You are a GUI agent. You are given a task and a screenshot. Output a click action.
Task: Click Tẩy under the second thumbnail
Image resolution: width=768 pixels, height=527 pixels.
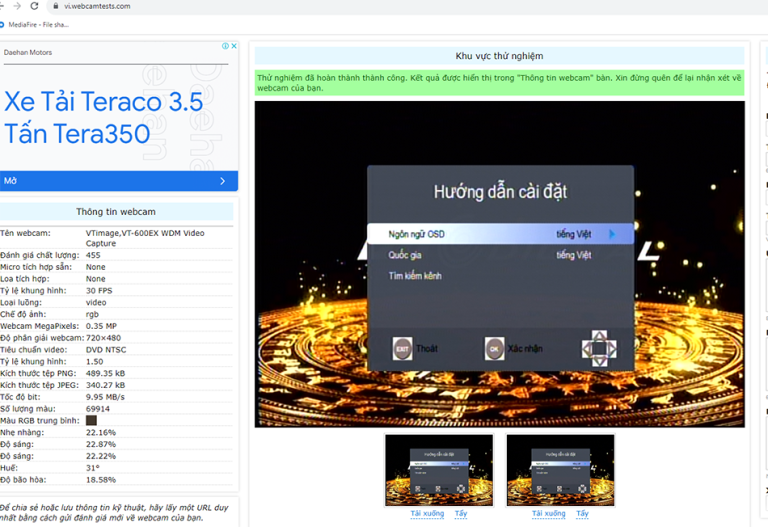pyautogui.click(x=582, y=514)
